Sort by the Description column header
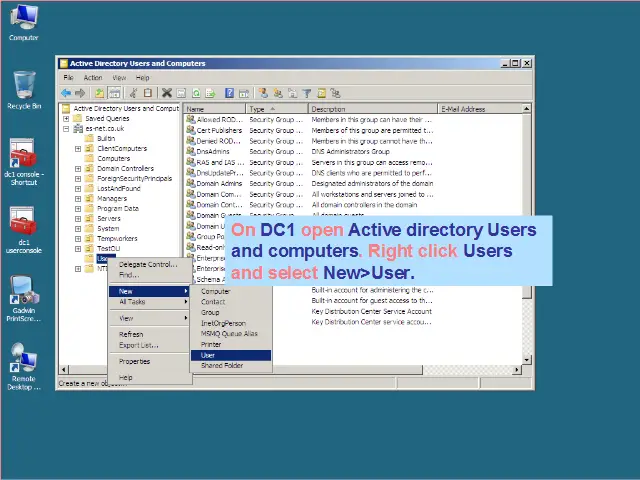 click(x=372, y=109)
